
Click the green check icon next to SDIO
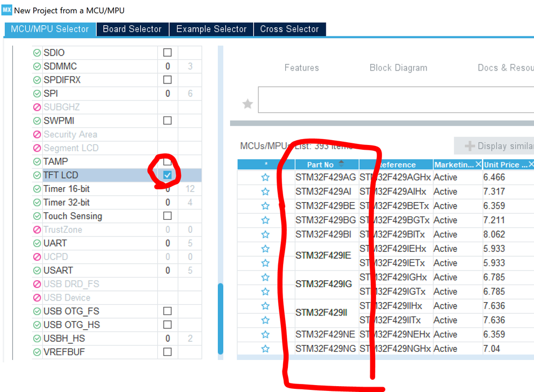coord(37,53)
